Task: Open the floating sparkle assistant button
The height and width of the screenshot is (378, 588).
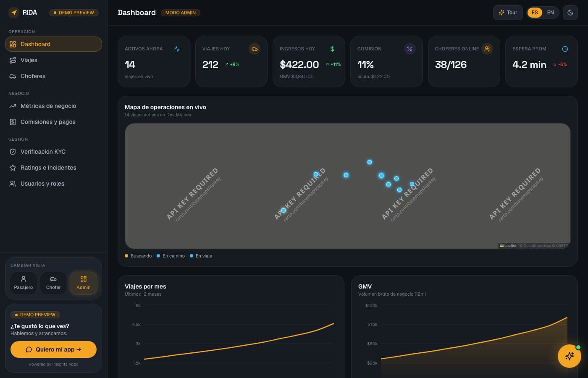Action: coord(570,356)
